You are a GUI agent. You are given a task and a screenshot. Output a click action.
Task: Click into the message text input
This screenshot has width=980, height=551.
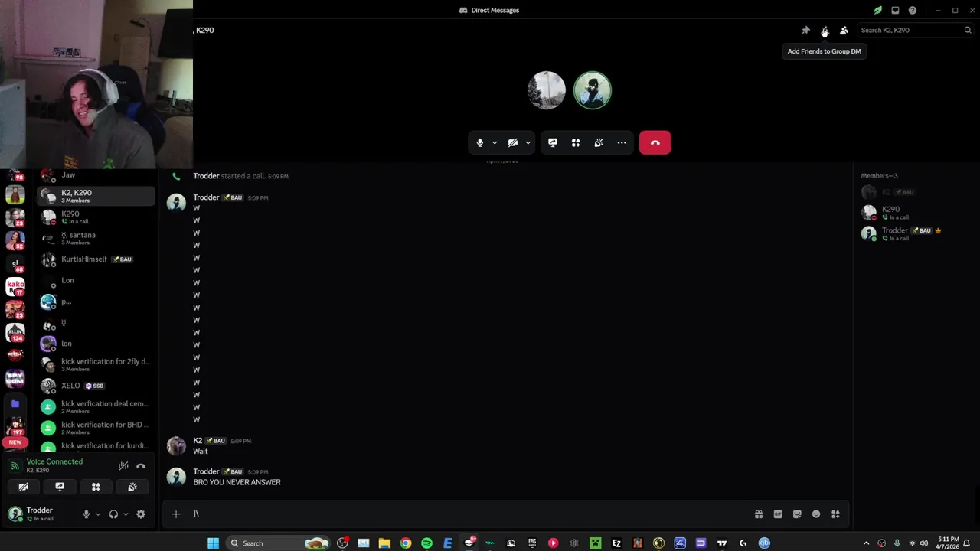pyautogui.click(x=467, y=514)
